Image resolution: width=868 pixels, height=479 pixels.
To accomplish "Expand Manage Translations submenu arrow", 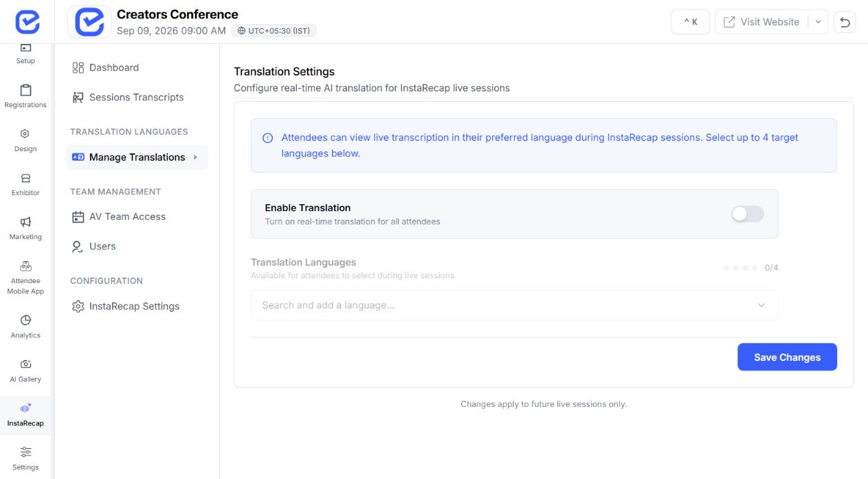I will point(195,157).
